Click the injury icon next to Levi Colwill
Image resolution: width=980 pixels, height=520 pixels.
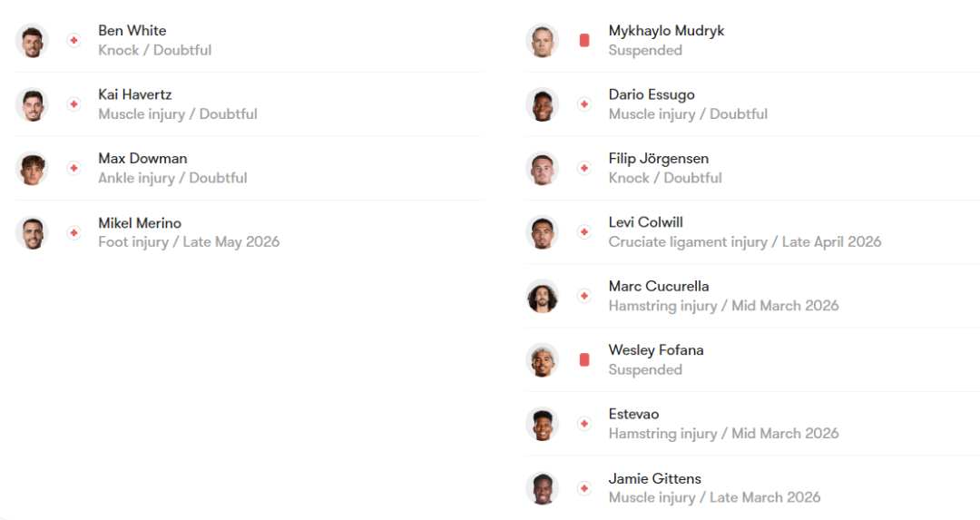tap(584, 232)
